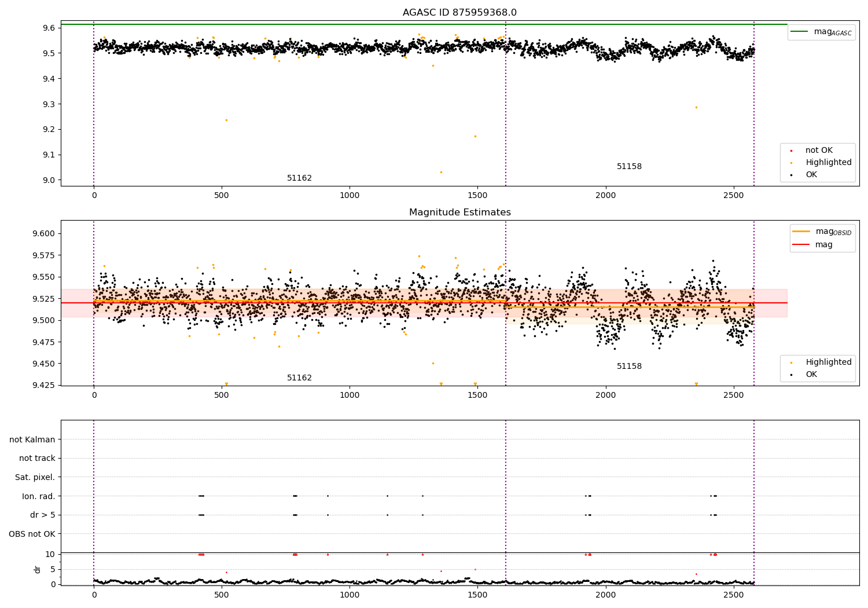This screenshot has width=868, height=608.
Task: Click the Ion. rad. flag markers near x=420
Action: click(x=201, y=496)
